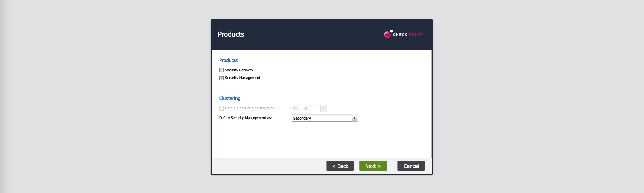Image resolution: width=644 pixels, height=193 pixels.
Task: Tick the cluster unit checkbox
Action: 221,108
